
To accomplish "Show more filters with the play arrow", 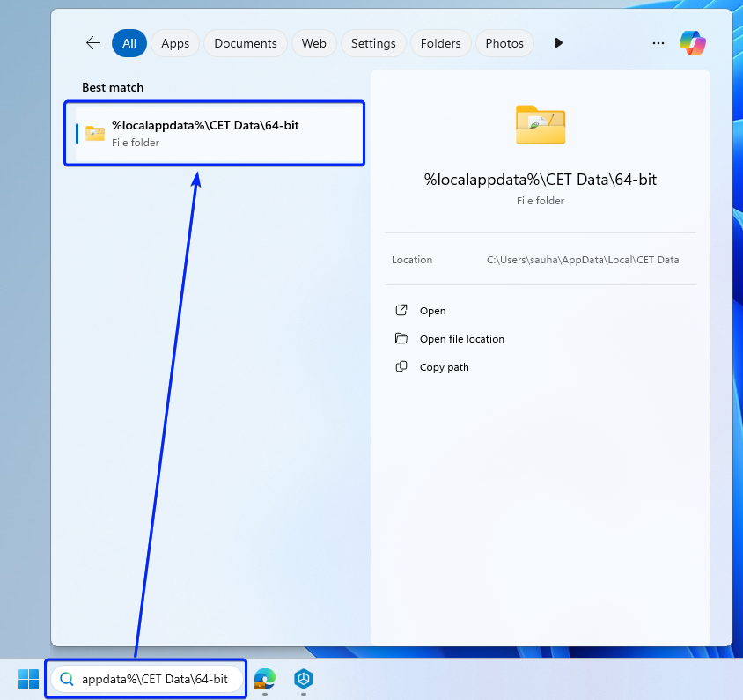I will coord(558,43).
